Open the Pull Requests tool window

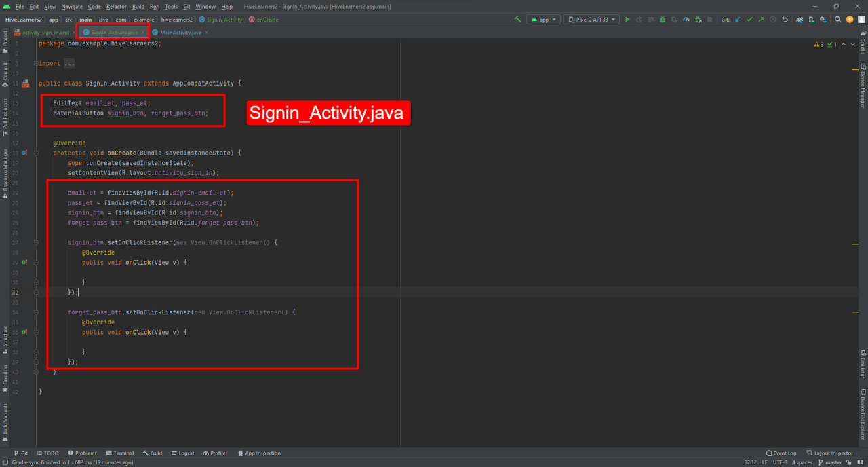5,117
